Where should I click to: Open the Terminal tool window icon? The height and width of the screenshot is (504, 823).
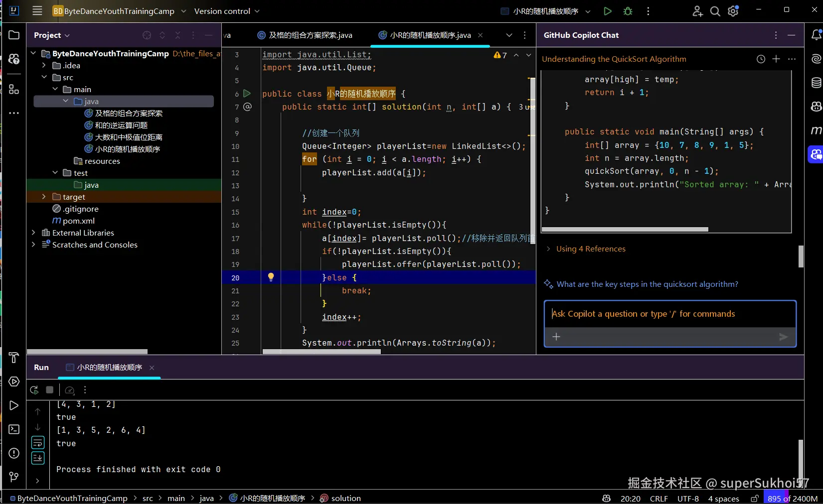click(x=14, y=429)
